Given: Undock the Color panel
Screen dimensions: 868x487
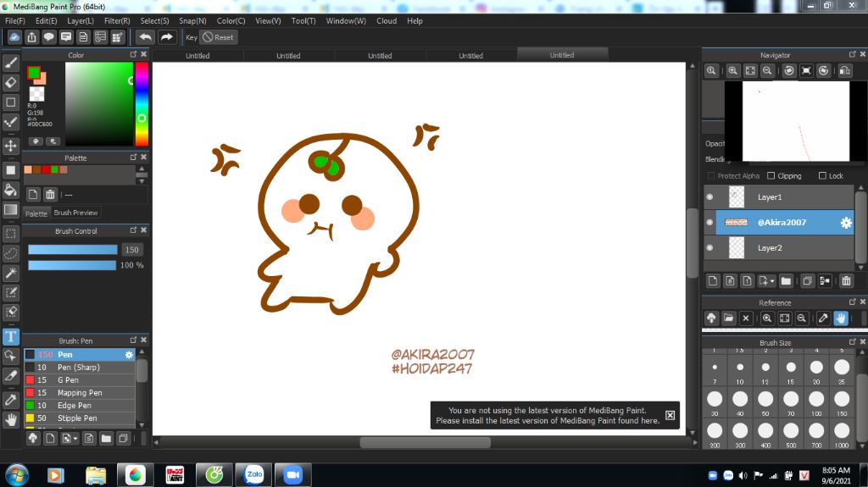Looking at the screenshot, I should pyautogui.click(x=133, y=54).
